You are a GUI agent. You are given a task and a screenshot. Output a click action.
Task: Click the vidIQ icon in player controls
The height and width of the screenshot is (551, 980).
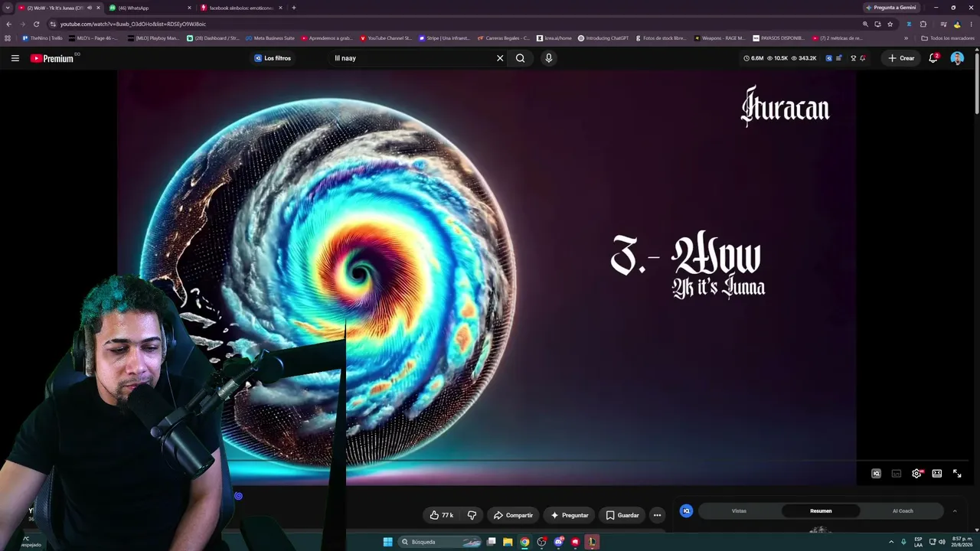click(x=876, y=474)
